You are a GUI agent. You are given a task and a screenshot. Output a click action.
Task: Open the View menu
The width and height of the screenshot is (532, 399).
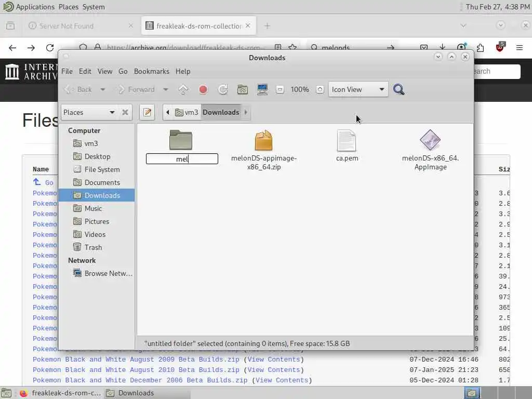pyautogui.click(x=105, y=71)
